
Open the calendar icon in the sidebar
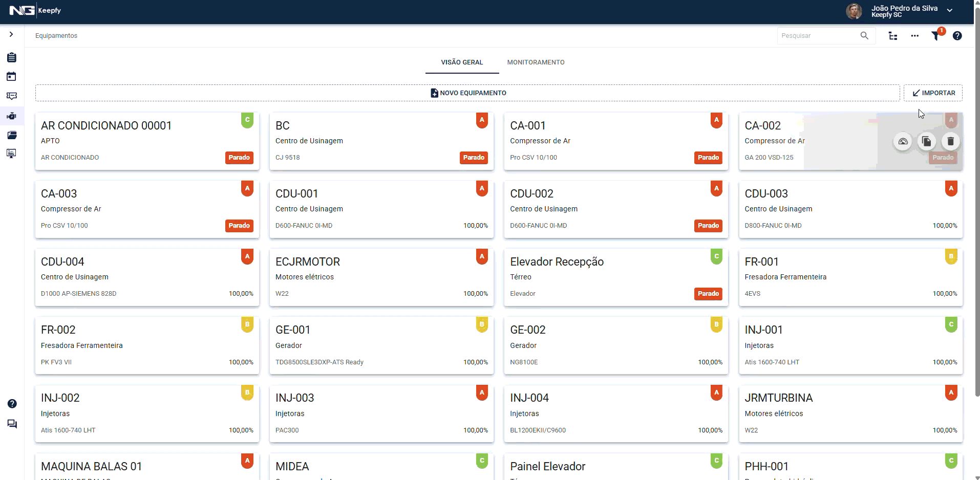pos(12,77)
